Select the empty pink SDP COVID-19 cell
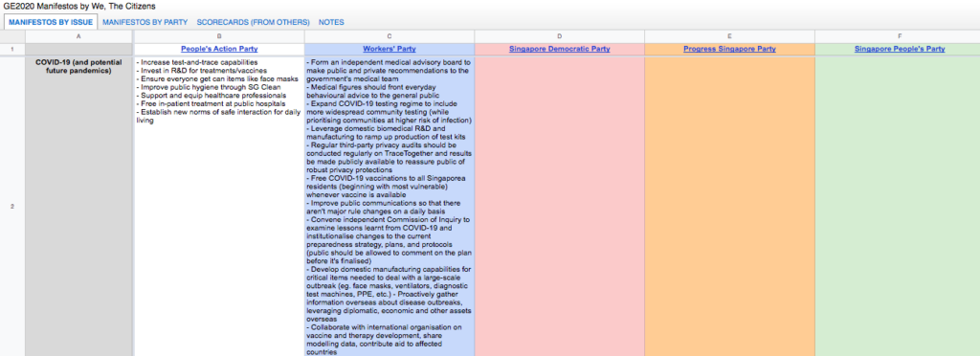The height and width of the screenshot is (356, 980). (559, 206)
